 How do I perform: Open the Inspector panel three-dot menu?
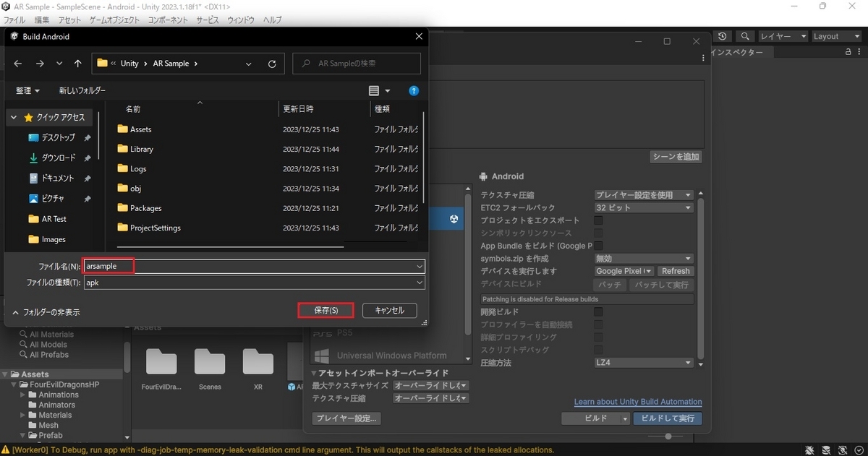coord(860,52)
